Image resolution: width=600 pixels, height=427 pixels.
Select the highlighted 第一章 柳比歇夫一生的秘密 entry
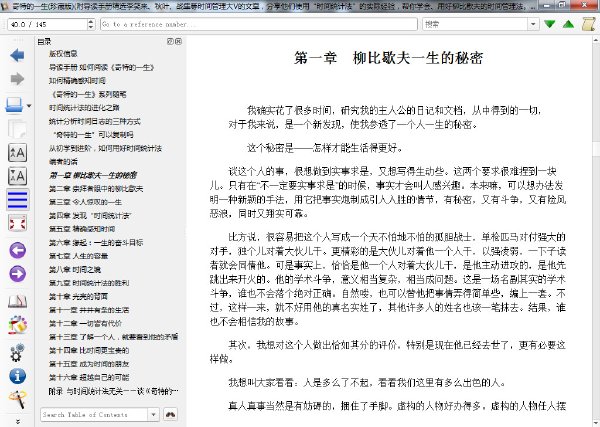93,175
